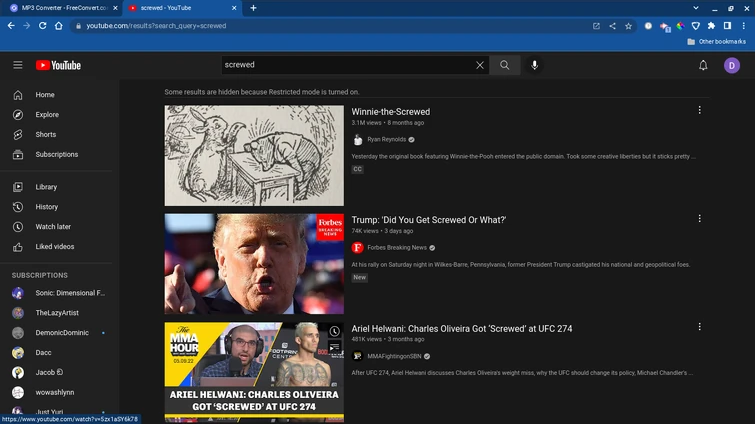Viewport: 755px width, 424px height.
Task: Start voice search with microphone icon
Action: pyautogui.click(x=535, y=65)
